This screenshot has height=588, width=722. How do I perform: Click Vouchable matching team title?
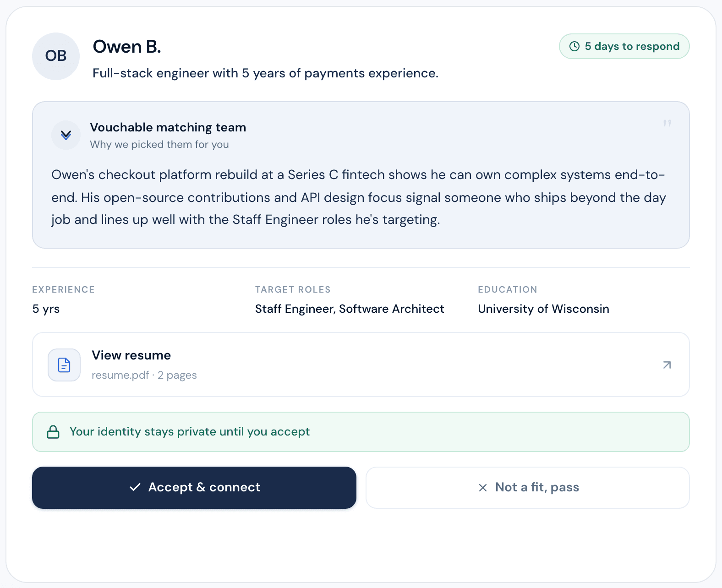(168, 127)
